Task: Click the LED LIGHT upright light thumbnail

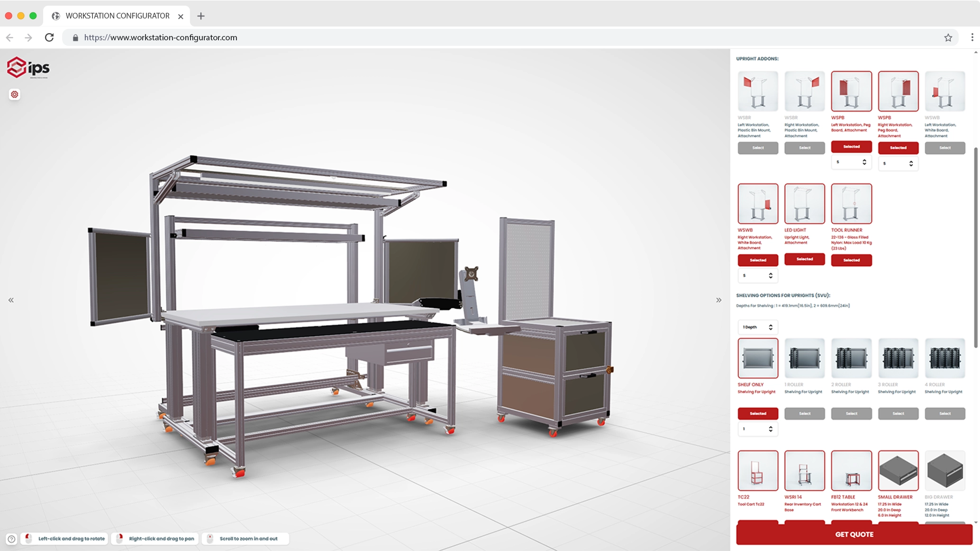Action: (805, 203)
